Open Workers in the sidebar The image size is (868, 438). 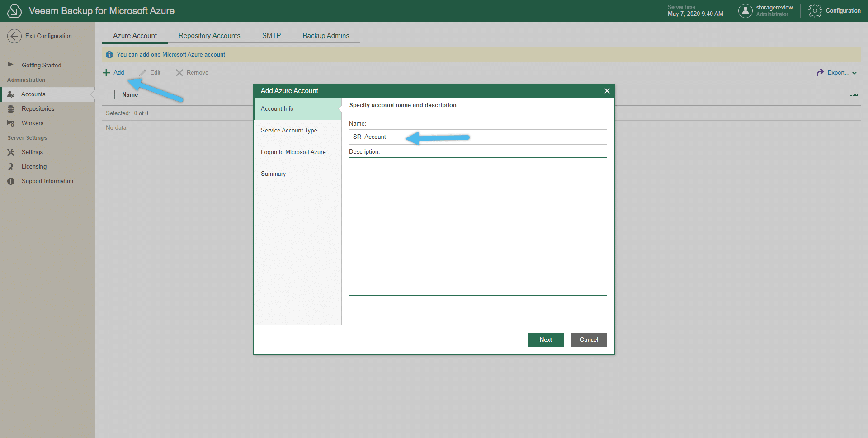coord(47,123)
